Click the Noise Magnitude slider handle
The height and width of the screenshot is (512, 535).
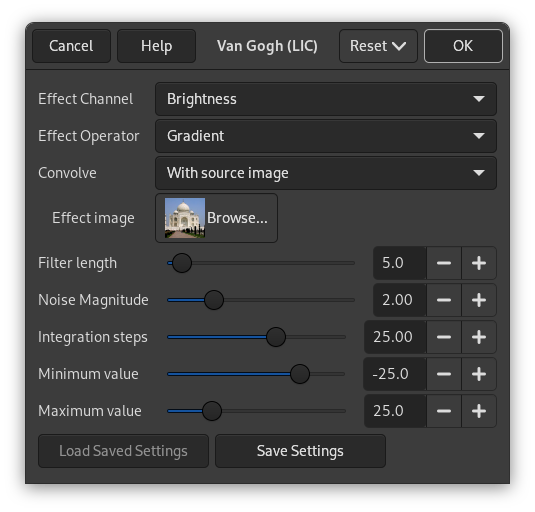click(214, 300)
